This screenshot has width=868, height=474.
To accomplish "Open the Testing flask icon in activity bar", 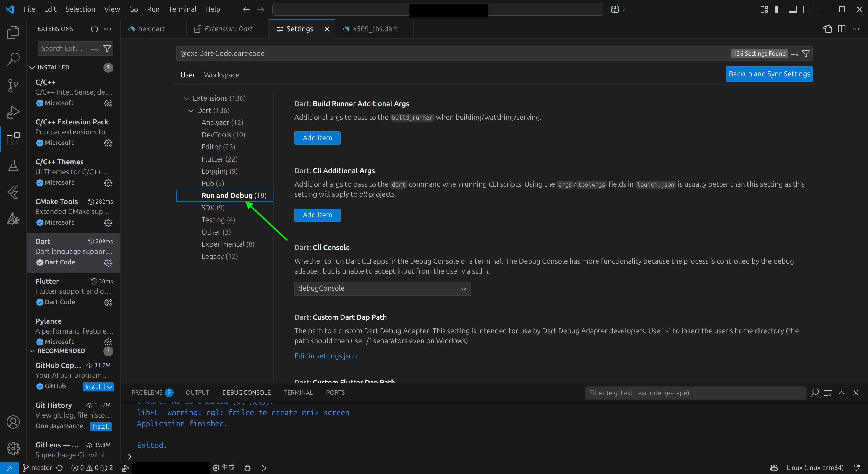I will 13,165.
